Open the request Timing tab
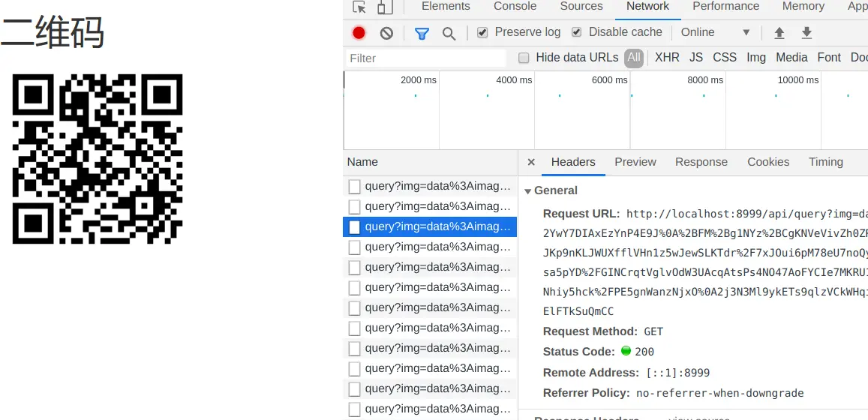Image resolution: width=868 pixels, height=420 pixels. [x=826, y=162]
